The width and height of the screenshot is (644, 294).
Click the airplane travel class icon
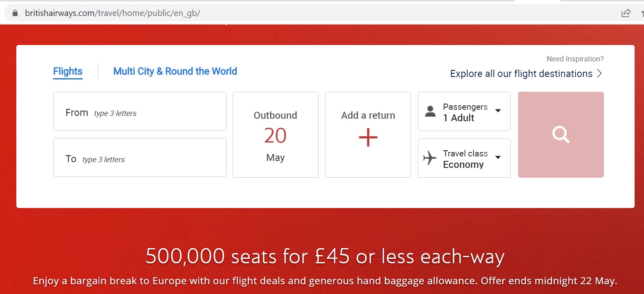[x=430, y=158]
